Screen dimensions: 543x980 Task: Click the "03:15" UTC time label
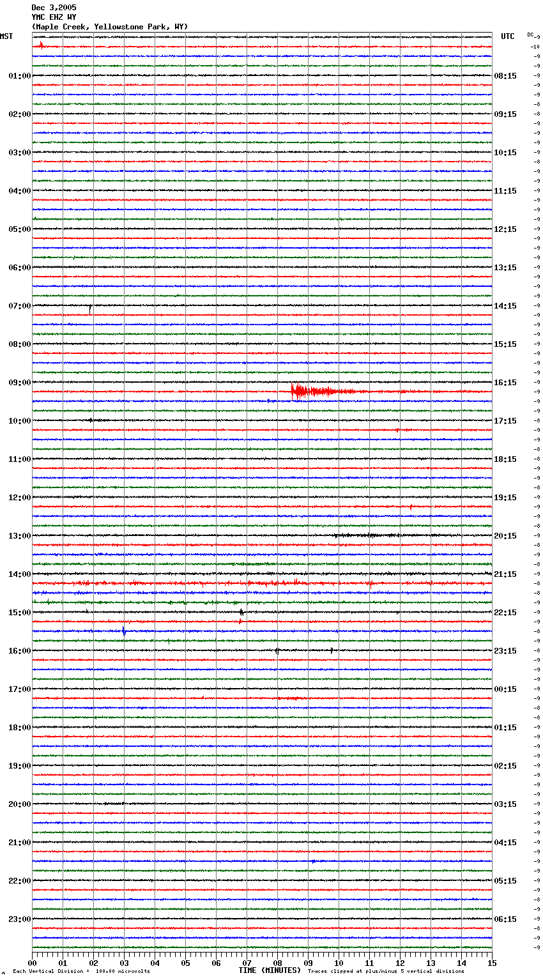point(505,804)
